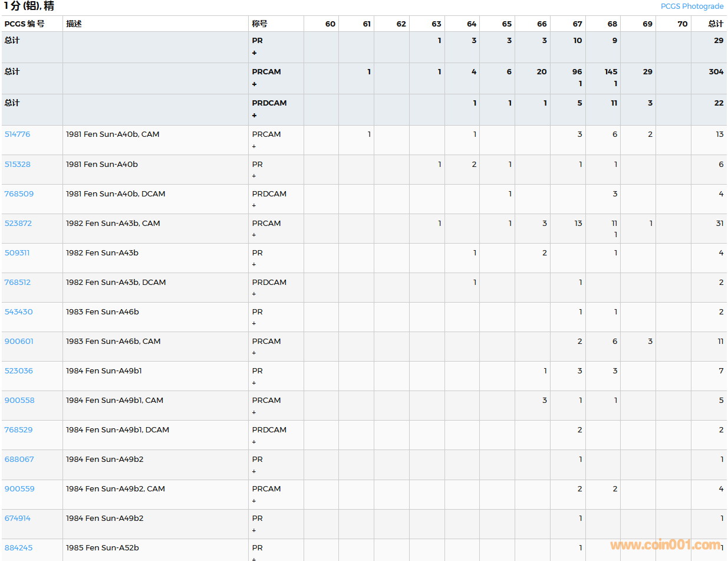Go to PCGS number 543430
This screenshot has height=561, width=728.
pyautogui.click(x=18, y=312)
